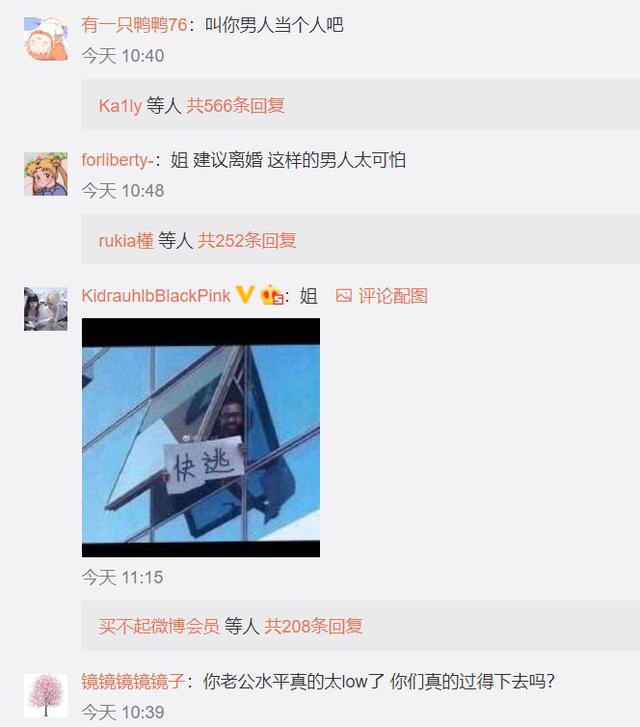
Task: Open replier rukia槿 profile
Action: [x=126, y=241]
